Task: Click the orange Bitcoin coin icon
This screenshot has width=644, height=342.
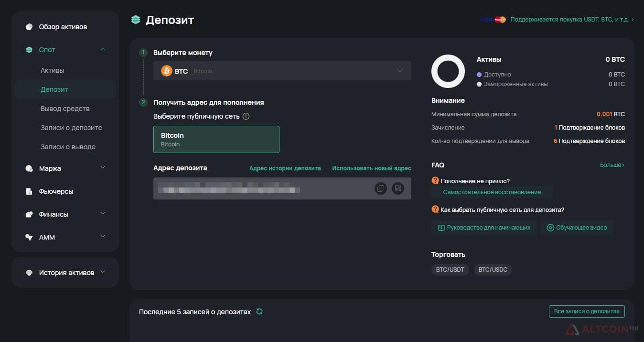Action: [x=167, y=71]
